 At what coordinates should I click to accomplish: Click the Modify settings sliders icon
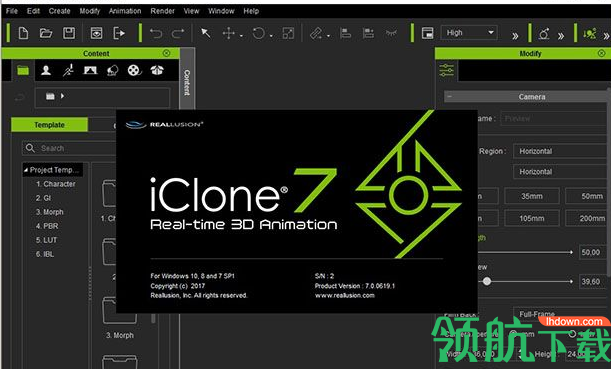pos(447,70)
